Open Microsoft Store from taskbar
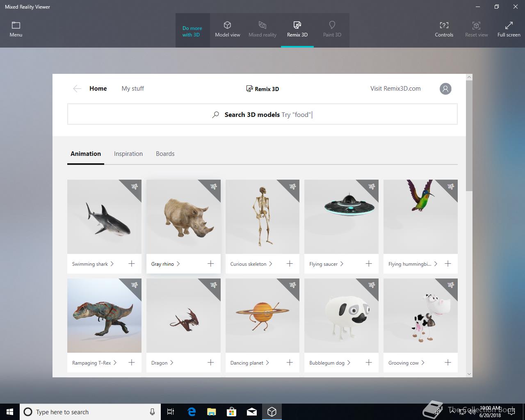525x420 pixels. (x=232, y=412)
